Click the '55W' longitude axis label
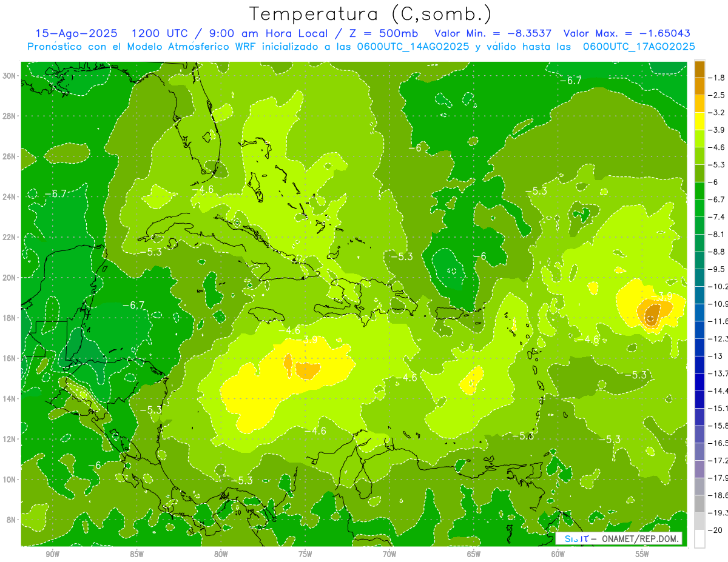The height and width of the screenshot is (562, 728). pyautogui.click(x=642, y=554)
